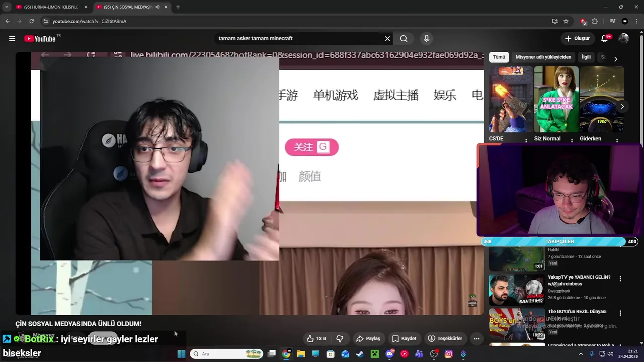Open the YouTube account avatar menu

pos(624,39)
